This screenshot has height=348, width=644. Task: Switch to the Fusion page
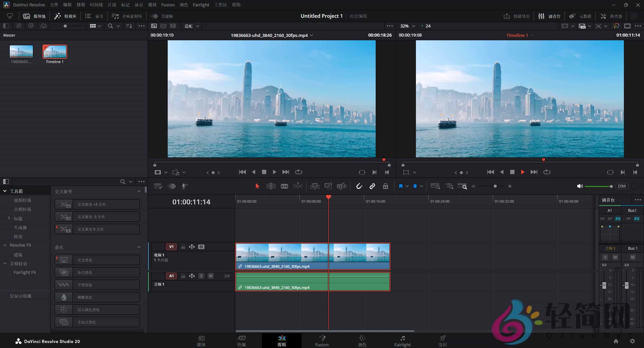(x=322, y=341)
